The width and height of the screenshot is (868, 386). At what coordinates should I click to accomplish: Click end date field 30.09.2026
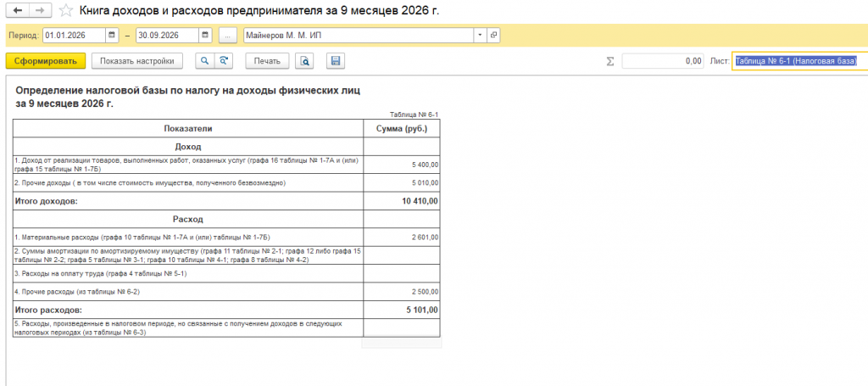[167, 35]
